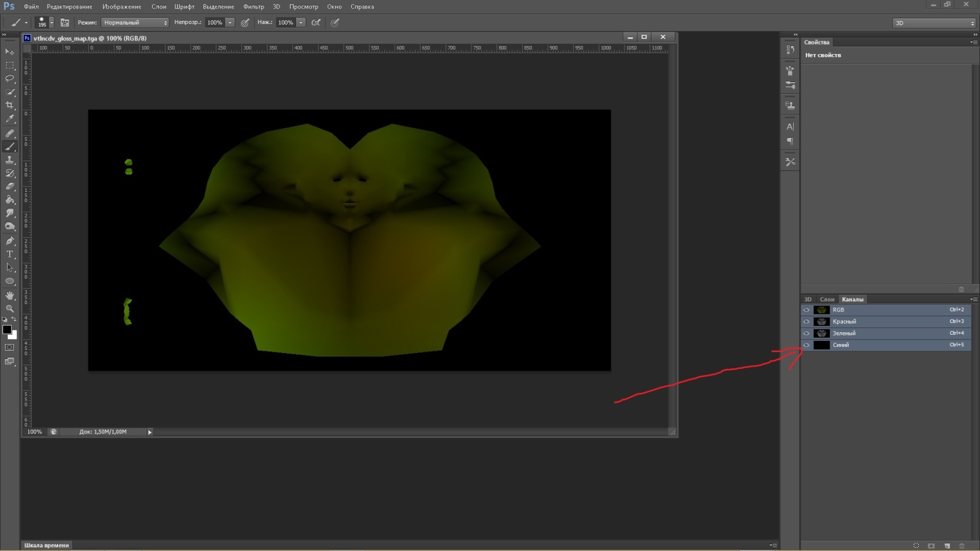This screenshot has height=551, width=980.
Task: Toggle pressure control for opacity
Action: (x=245, y=23)
